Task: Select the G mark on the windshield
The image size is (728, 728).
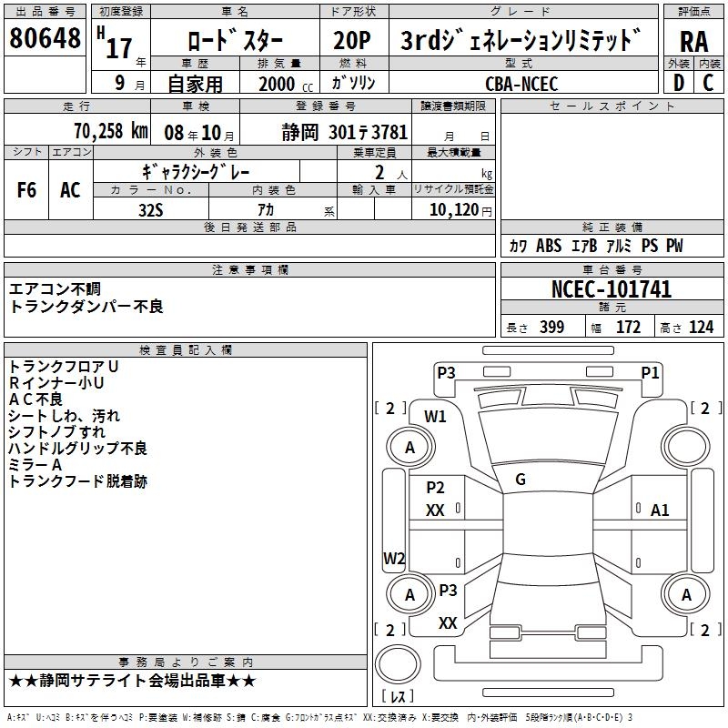Action: coord(521,479)
